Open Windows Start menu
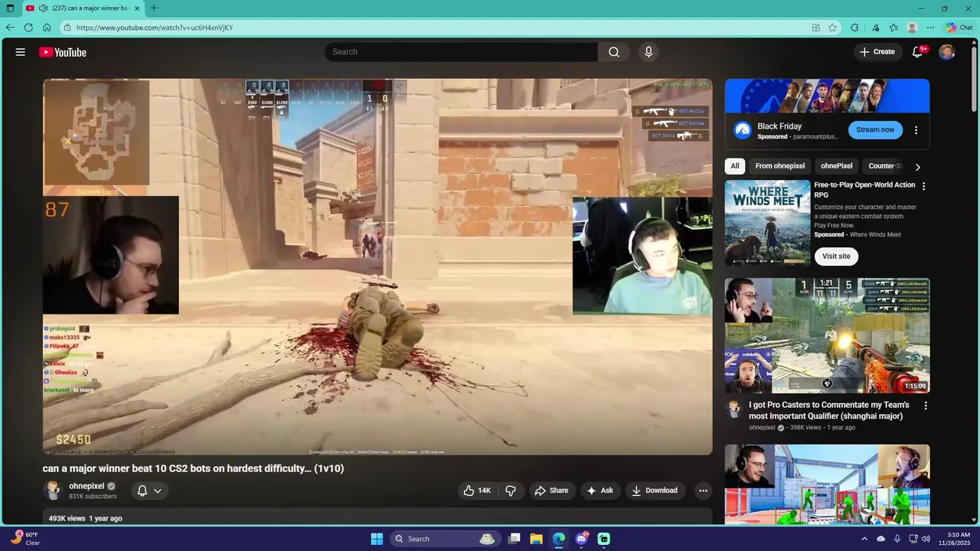This screenshot has width=980, height=551. [377, 539]
